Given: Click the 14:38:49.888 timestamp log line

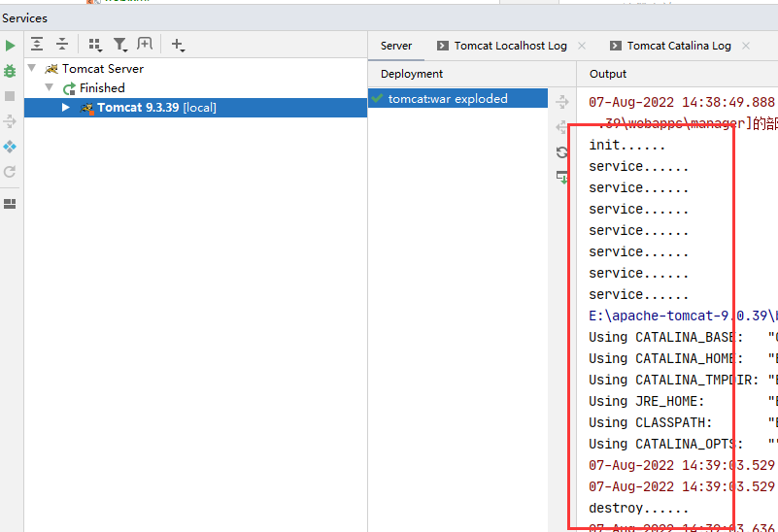Looking at the screenshot, I should pyautogui.click(x=683, y=103).
